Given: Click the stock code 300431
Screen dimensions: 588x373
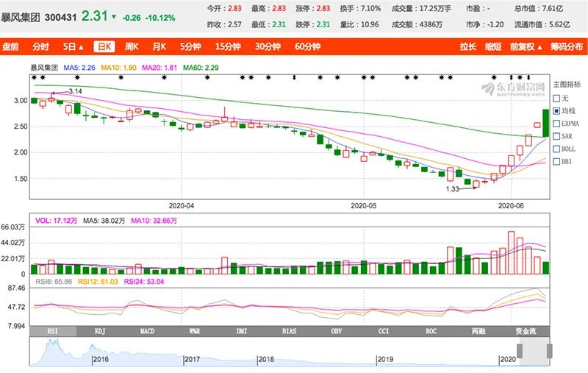Looking at the screenshot, I should [x=60, y=17].
